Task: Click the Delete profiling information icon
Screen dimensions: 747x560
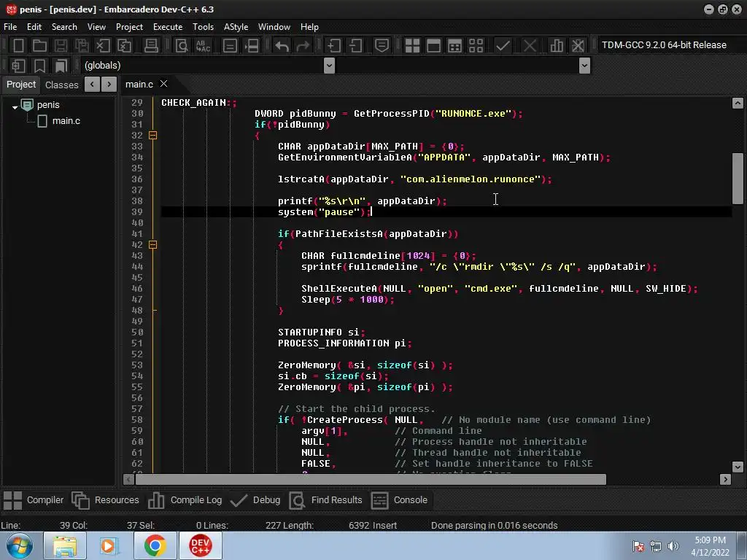Action: coord(578,46)
